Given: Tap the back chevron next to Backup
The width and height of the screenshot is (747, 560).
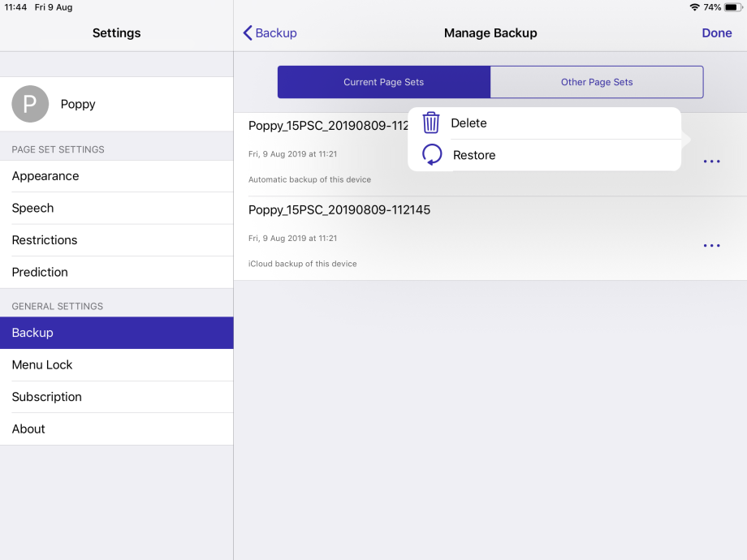Looking at the screenshot, I should tap(248, 32).
